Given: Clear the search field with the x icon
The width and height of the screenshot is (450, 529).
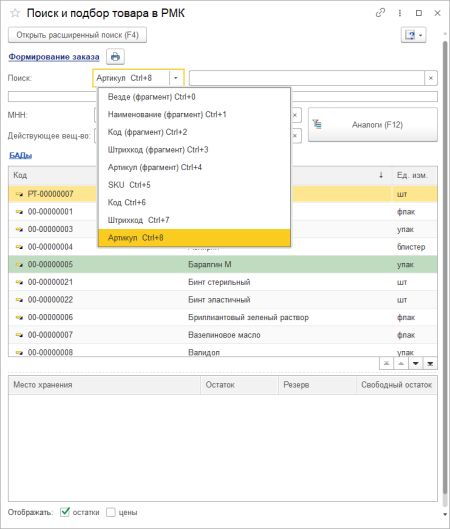Looking at the screenshot, I should click(431, 78).
